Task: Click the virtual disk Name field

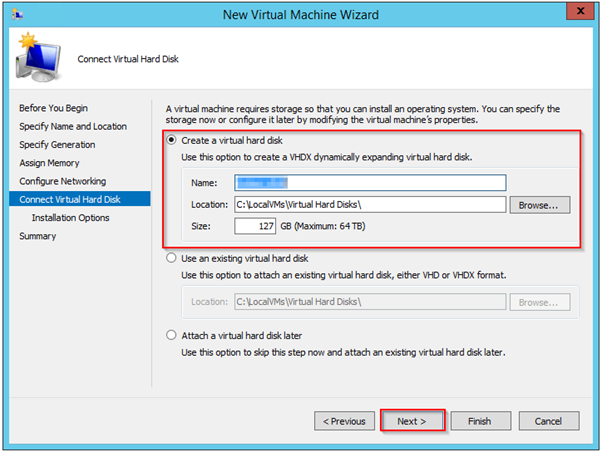Action: click(x=369, y=182)
